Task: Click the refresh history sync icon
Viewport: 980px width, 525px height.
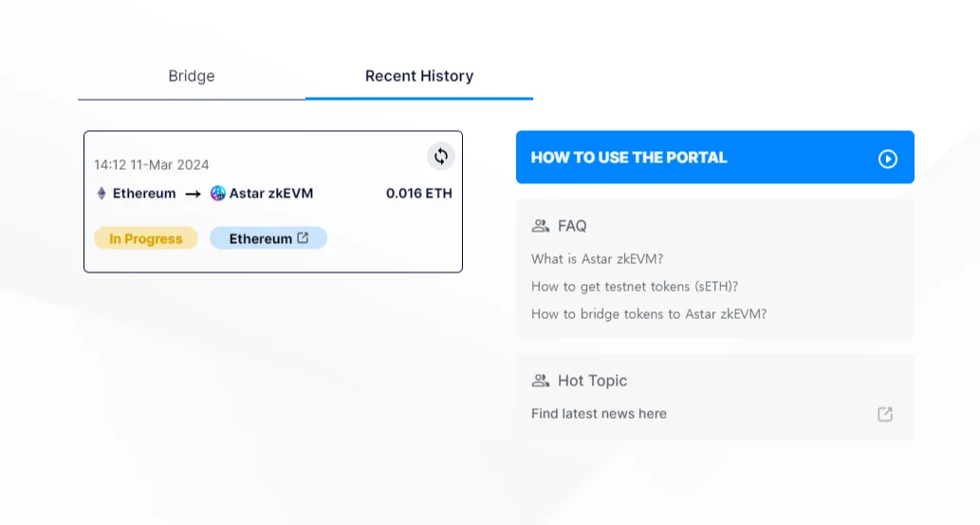Action: tap(440, 157)
